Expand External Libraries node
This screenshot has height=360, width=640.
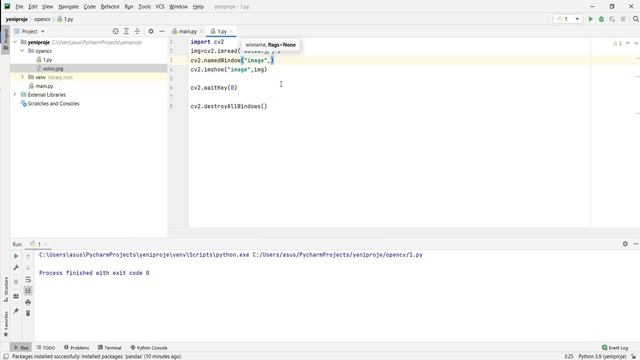pos(15,95)
